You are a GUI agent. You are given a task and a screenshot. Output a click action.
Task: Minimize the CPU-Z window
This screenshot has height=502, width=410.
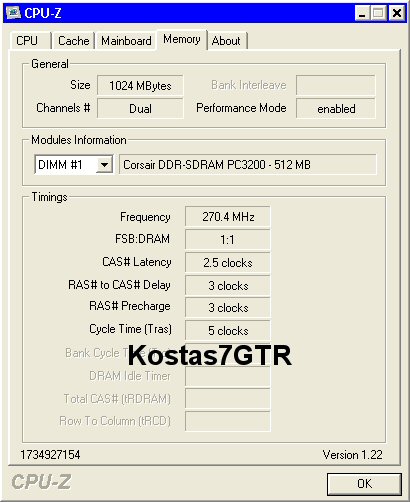click(x=362, y=13)
